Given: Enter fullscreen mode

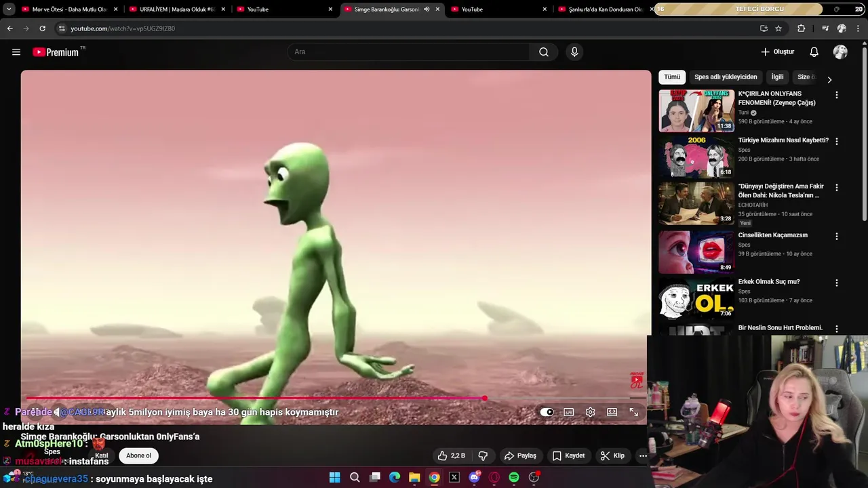Looking at the screenshot, I should [x=634, y=412].
